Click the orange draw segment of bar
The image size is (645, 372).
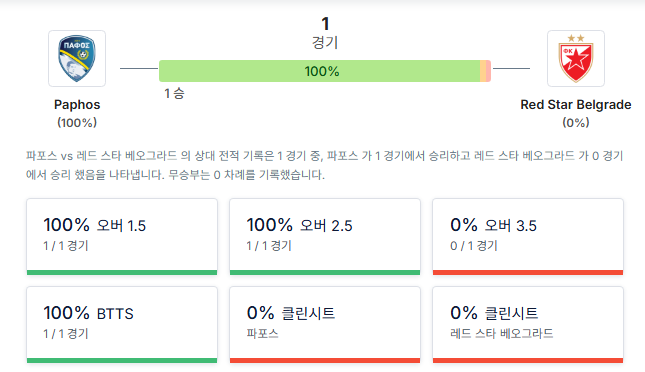pyautogui.click(x=483, y=71)
